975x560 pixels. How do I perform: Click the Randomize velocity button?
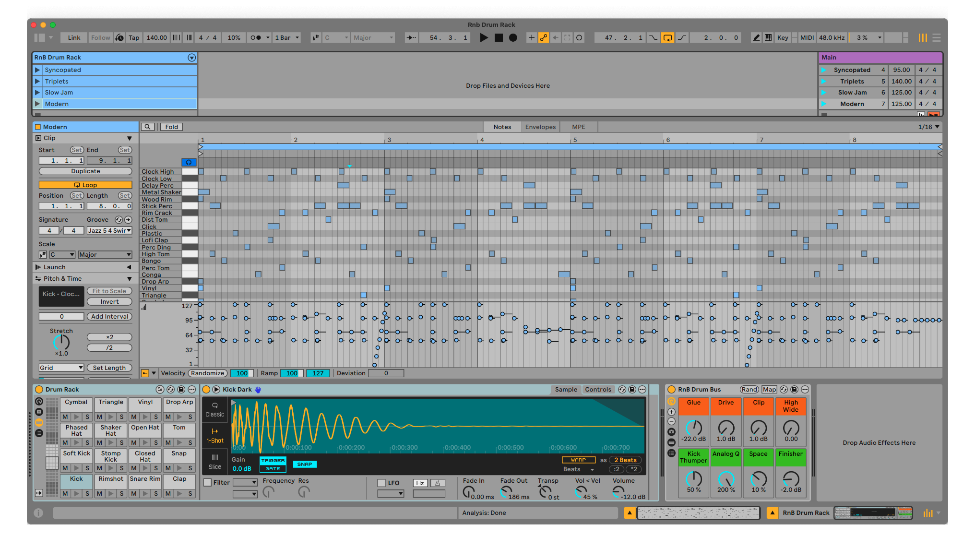207,373
